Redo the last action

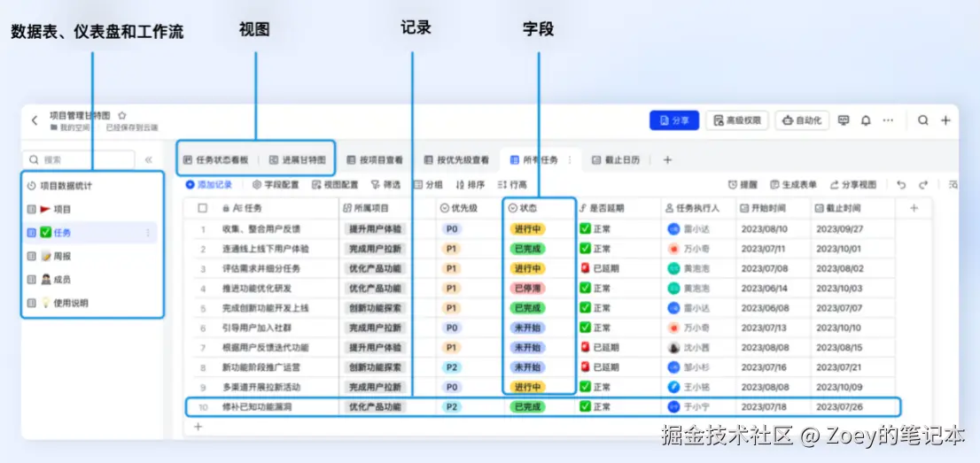[x=923, y=184]
